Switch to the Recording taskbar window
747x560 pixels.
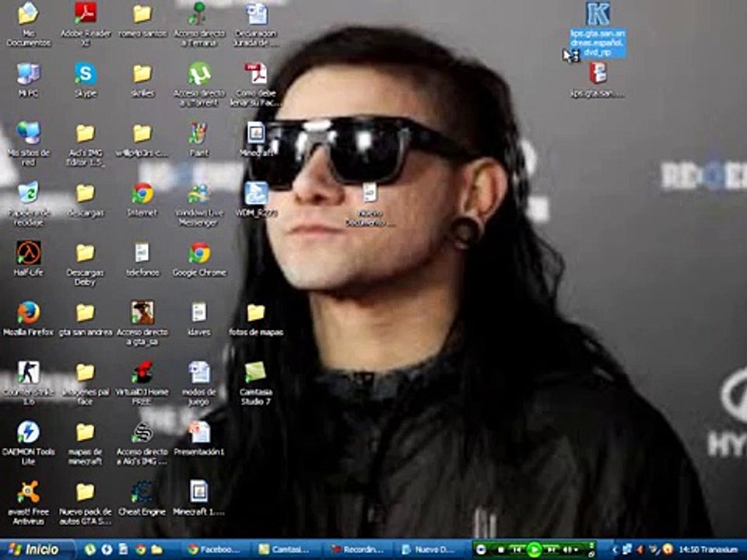pos(356,549)
